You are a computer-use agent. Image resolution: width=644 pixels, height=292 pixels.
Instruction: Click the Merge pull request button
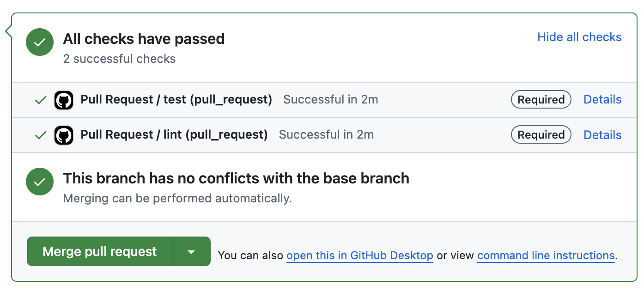(x=99, y=251)
